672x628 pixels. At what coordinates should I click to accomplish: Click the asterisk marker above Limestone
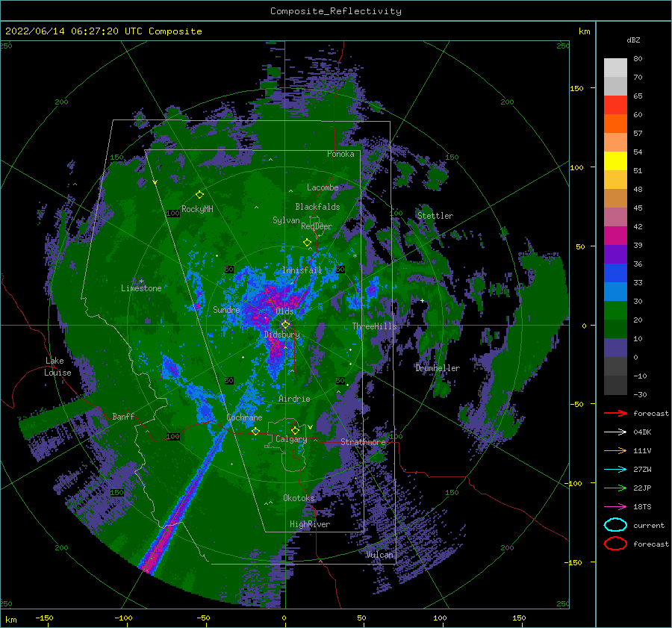(141, 282)
